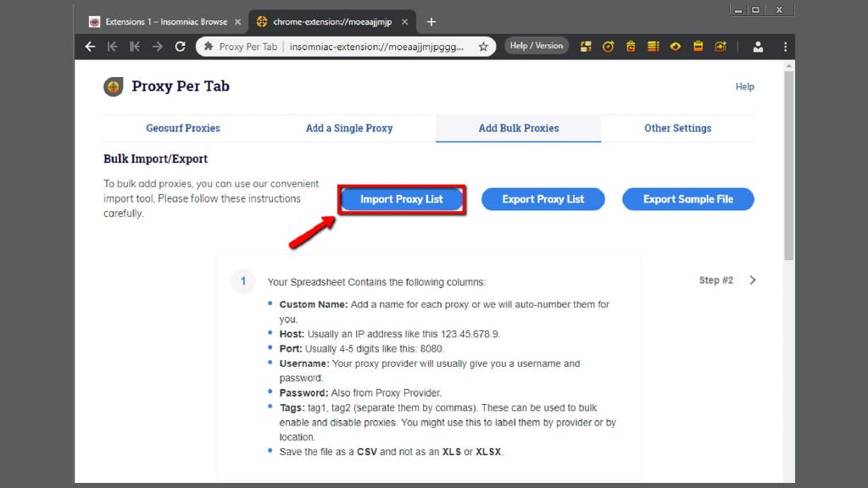The height and width of the screenshot is (488, 868).
Task: Click the Save the file as a CSV text
Action: tap(391, 452)
